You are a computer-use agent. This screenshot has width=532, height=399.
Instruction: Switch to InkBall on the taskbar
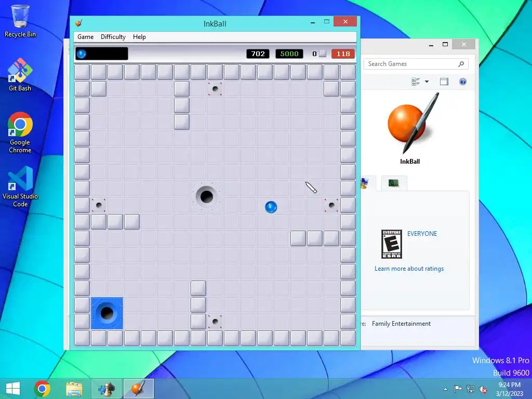point(138,389)
